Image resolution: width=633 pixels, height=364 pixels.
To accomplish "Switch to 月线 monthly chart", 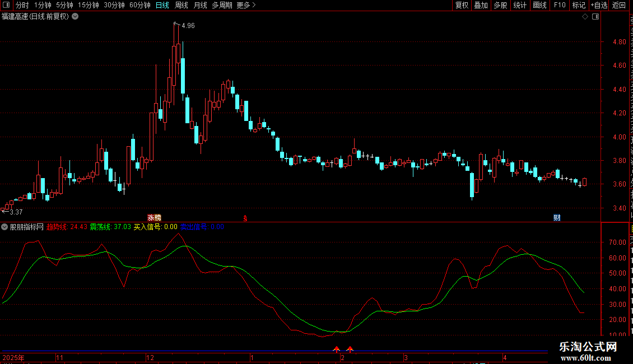I will point(200,5).
